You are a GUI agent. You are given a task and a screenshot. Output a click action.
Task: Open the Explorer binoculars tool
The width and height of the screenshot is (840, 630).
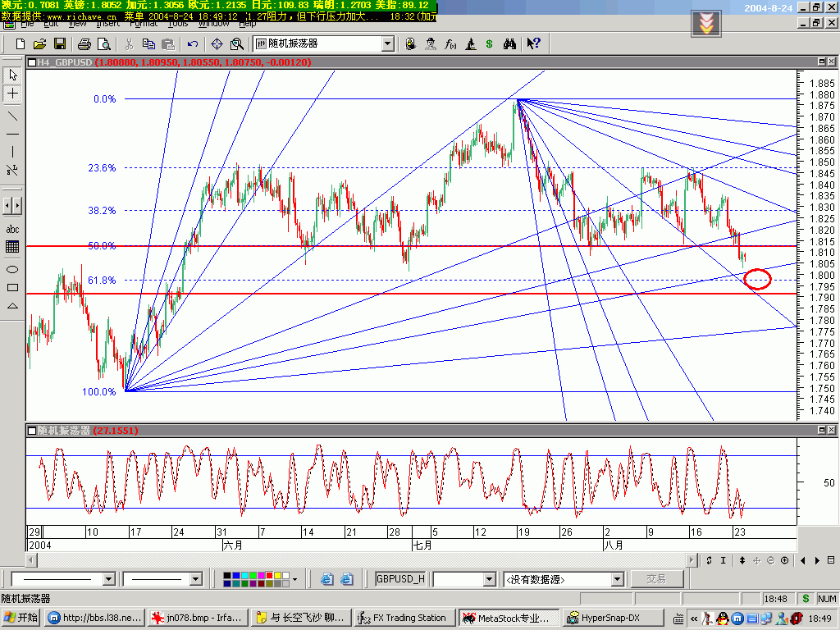click(509, 43)
